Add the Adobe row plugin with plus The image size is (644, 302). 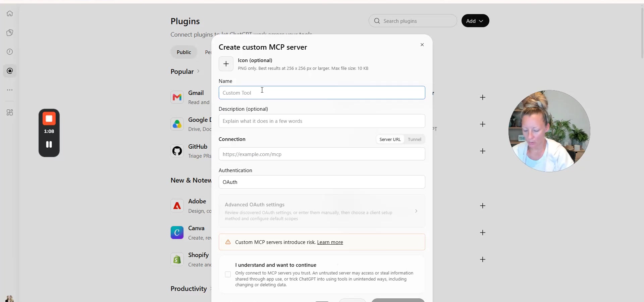pyautogui.click(x=483, y=206)
